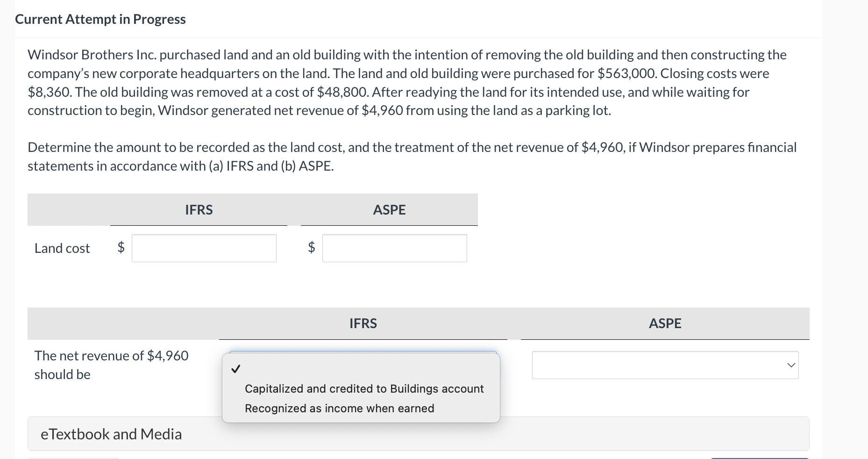The height and width of the screenshot is (459, 868).
Task: Select 'Capitalized and credited to Buildings account'
Action: click(x=363, y=388)
